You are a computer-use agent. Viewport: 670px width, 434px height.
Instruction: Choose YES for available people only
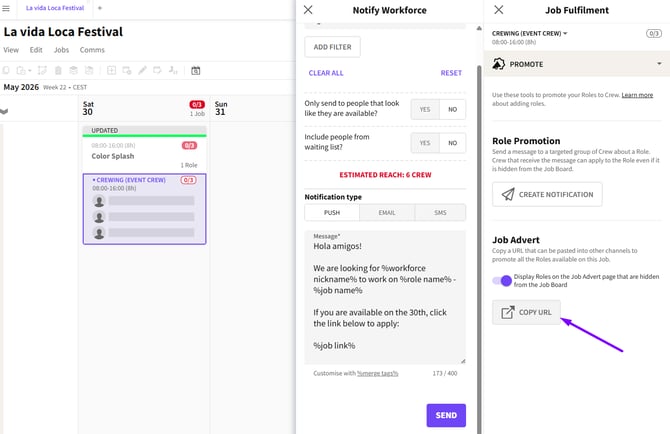point(425,109)
